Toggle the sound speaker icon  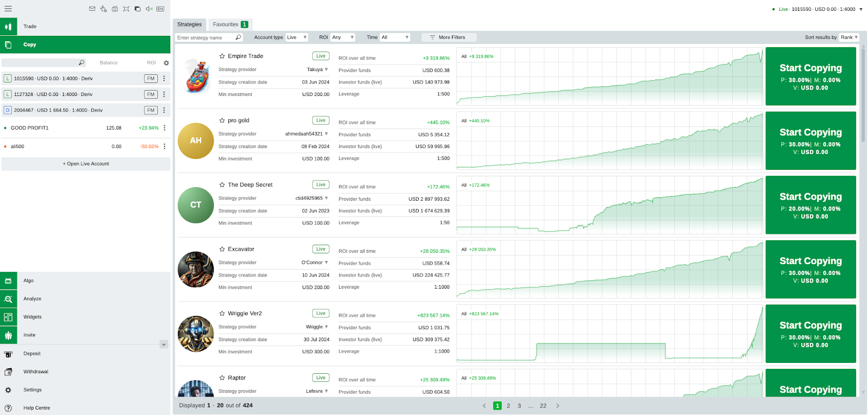(149, 9)
